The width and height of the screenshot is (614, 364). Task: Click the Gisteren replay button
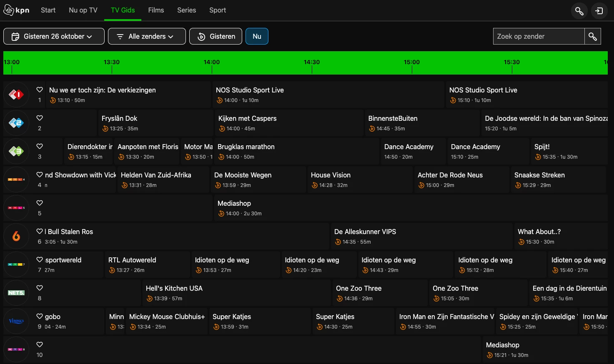[x=216, y=37]
